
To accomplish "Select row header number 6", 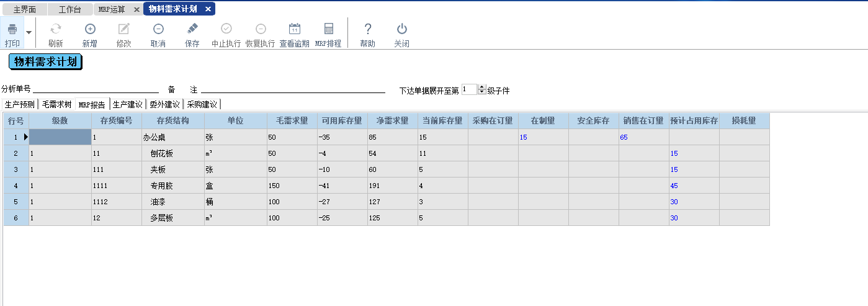I will click(x=16, y=218).
